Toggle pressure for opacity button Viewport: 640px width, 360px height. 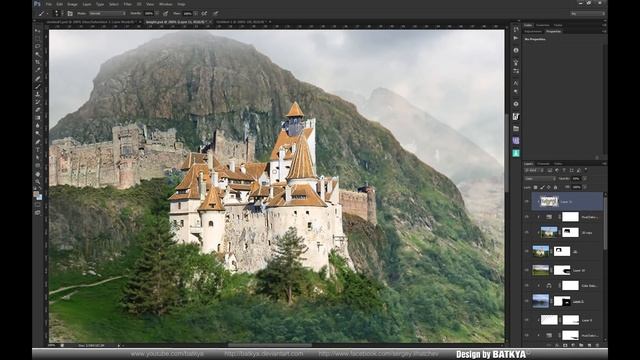(165, 13)
